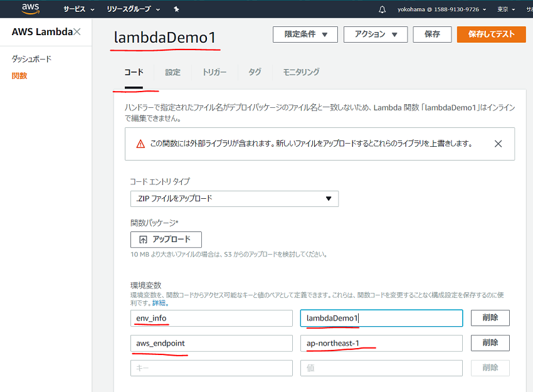Click the ap-northeast-1 value field
Image resolution: width=533 pixels, height=392 pixels.
click(381, 343)
